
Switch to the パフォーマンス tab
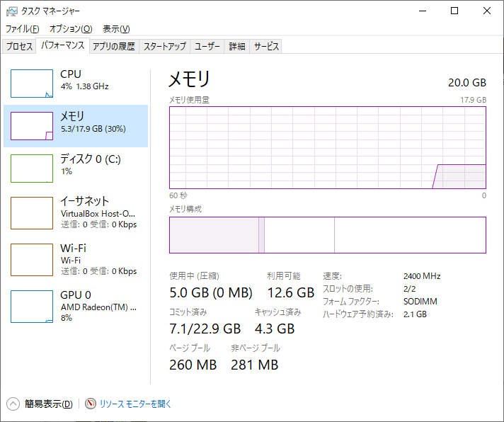tap(63, 45)
